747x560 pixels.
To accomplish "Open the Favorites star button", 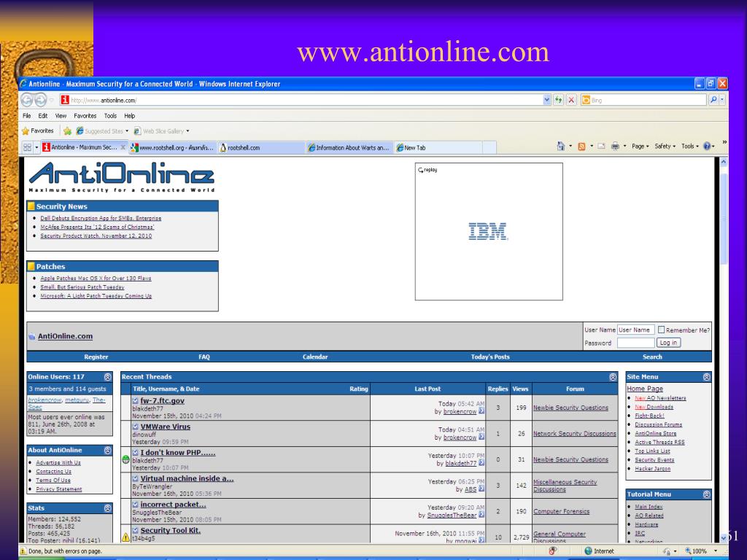I will 38,131.
